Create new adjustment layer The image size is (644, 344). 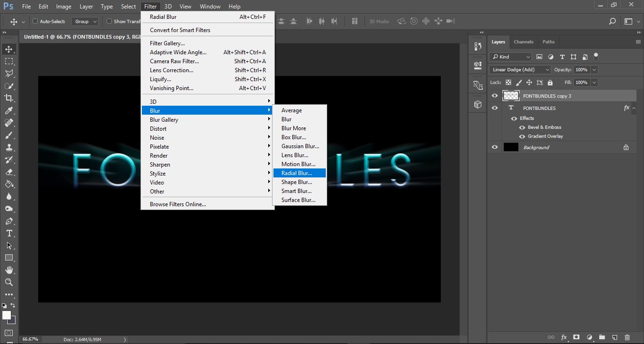click(x=589, y=337)
